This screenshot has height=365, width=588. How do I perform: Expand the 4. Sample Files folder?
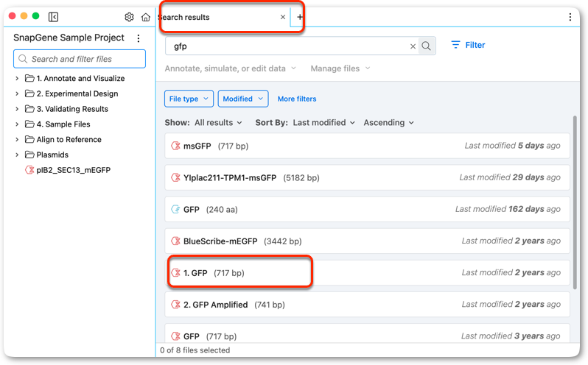(x=17, y=124)
